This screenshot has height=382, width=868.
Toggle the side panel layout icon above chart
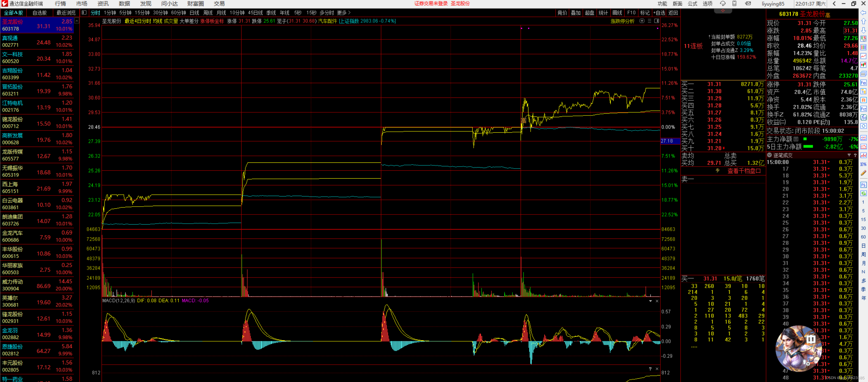(x=656, y=21)
